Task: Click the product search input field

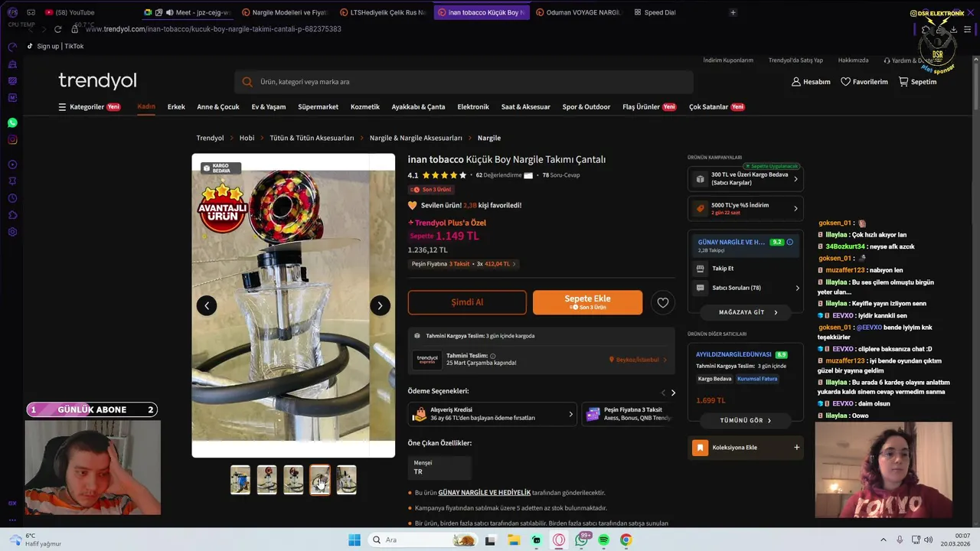Action: 463,82
